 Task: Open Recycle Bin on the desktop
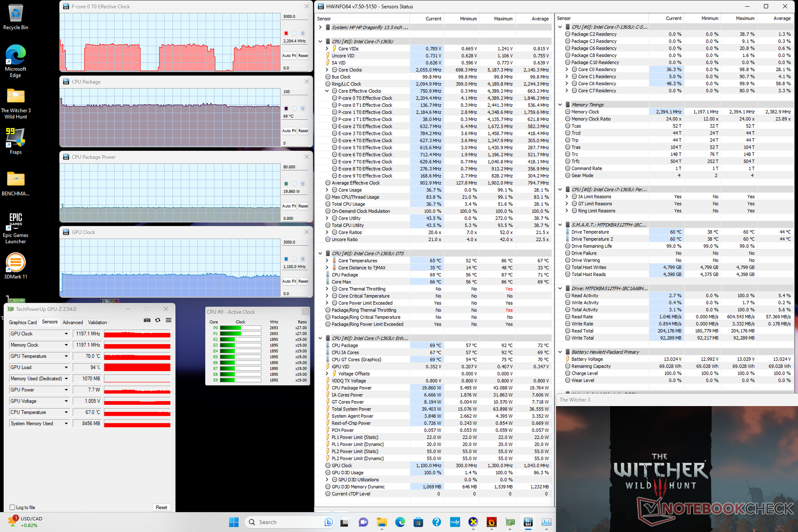16,17
